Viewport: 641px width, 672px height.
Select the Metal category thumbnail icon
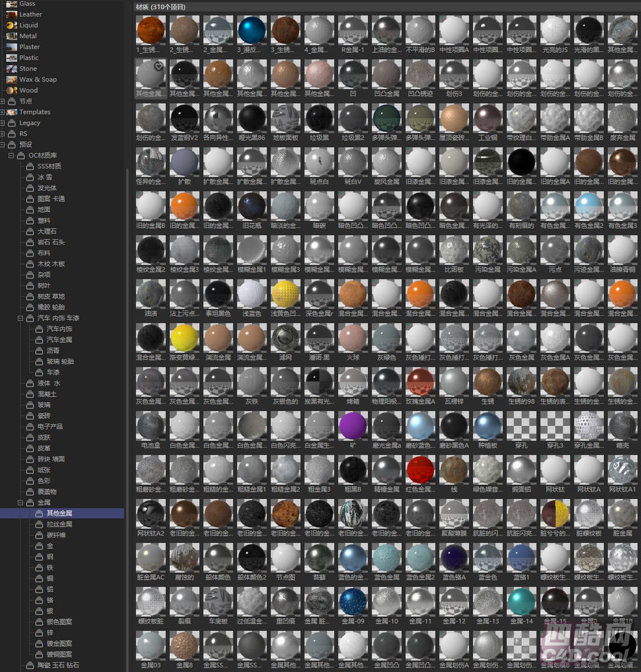pyautogui.click(x=12, y=36)
